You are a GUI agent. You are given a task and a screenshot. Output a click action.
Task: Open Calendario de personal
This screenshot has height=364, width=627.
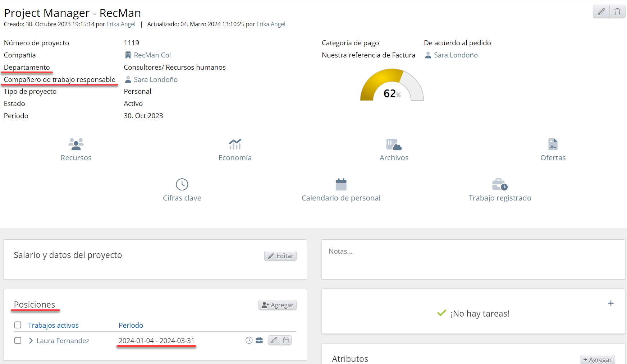(341, 190)
